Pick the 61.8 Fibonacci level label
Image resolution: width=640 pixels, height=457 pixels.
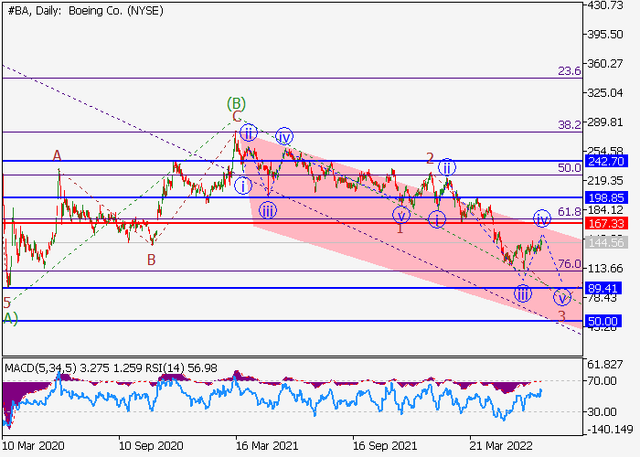pyautogui.click(x=569, y=212)
